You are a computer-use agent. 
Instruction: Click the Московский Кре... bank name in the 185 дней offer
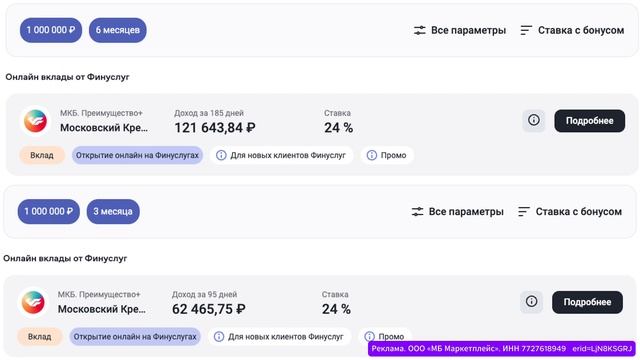click(x=104, y=128)
